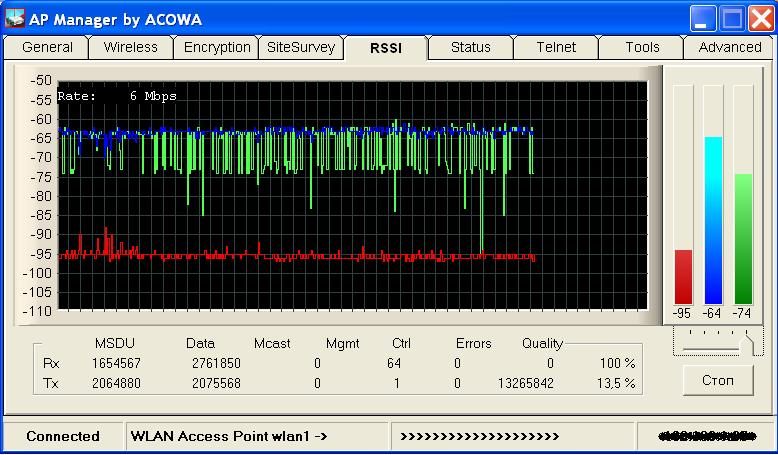
Task: Click the -50 axis label on graph
Action: pyautogui.click(x=41, y=80)
